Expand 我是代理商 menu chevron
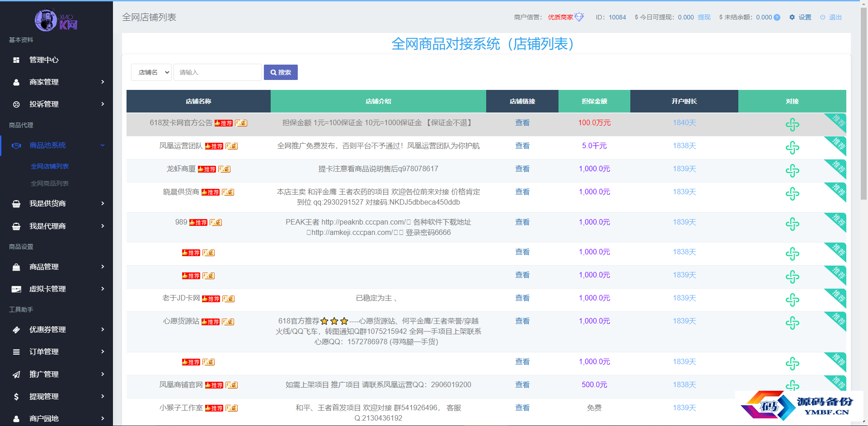 [x=103, y=226]
